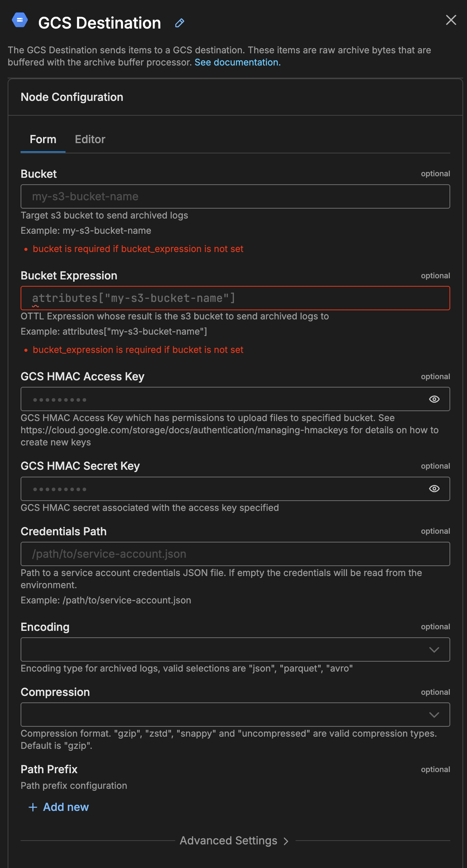
Task: Click the pencil icon to rename node
Action: point(180,23)
